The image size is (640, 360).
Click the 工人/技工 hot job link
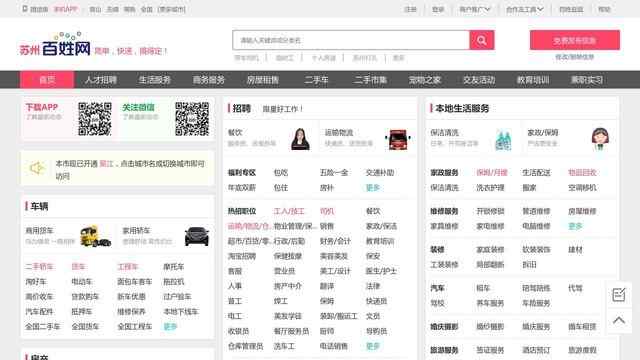point(289,211)
